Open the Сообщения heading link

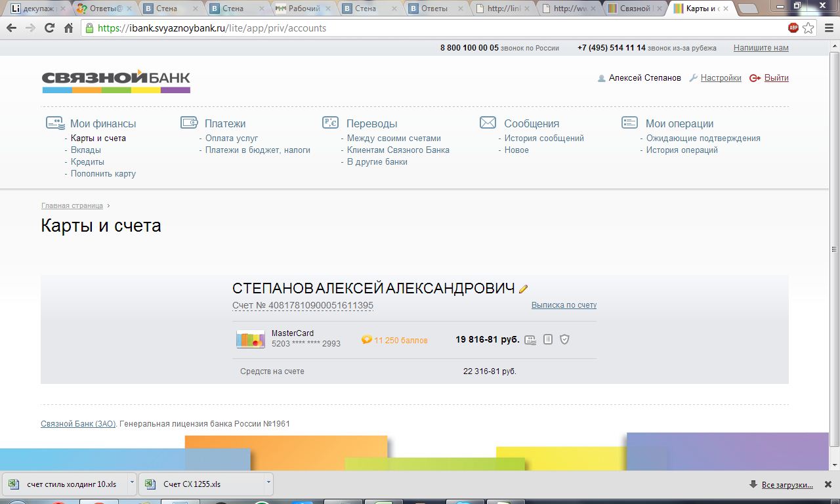coord(532,123)
